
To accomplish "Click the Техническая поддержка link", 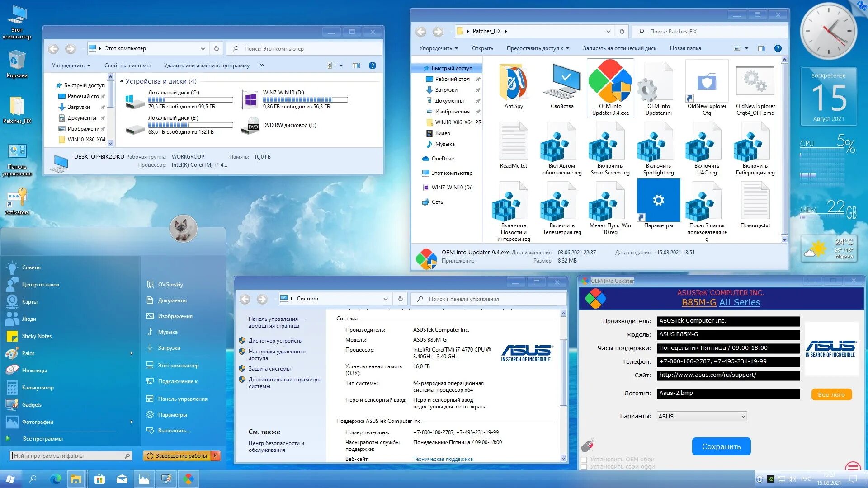I will [443, 459].
